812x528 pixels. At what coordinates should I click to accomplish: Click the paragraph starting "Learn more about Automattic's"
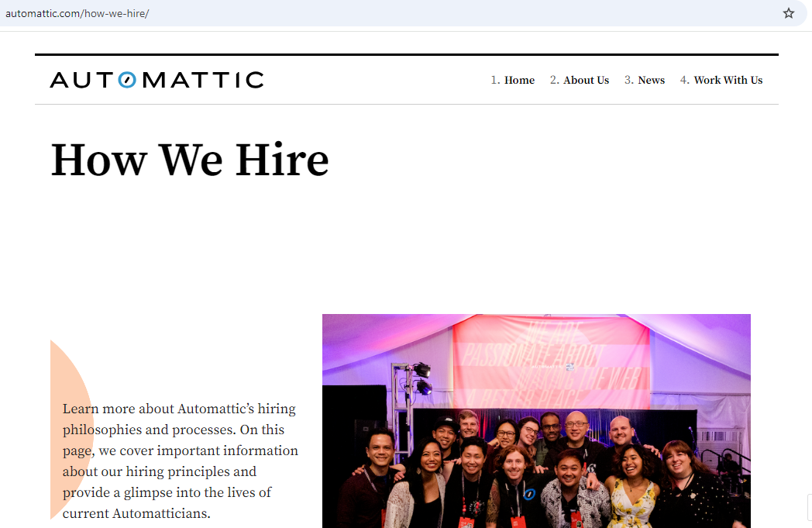[x=181, y=461]
